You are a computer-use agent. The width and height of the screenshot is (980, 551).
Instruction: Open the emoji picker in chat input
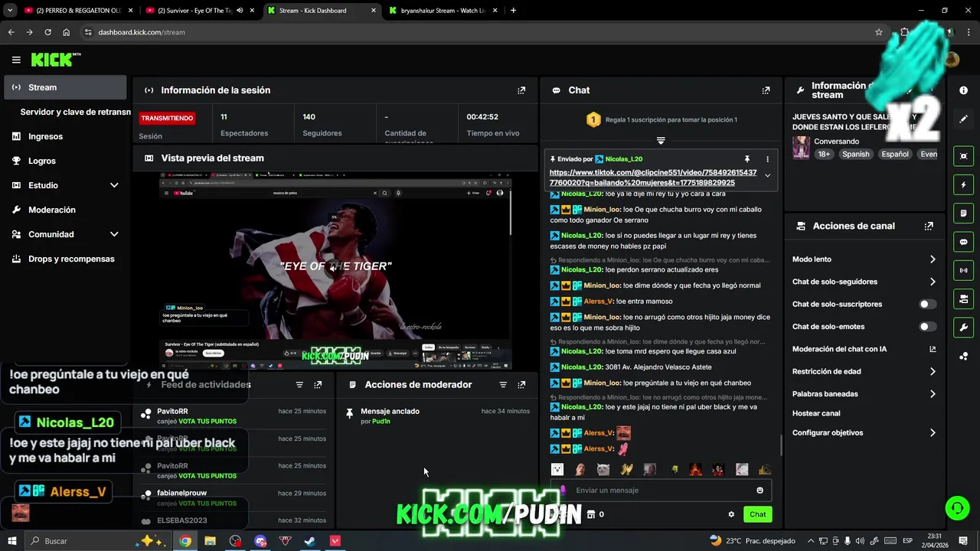tap(759, 491)
